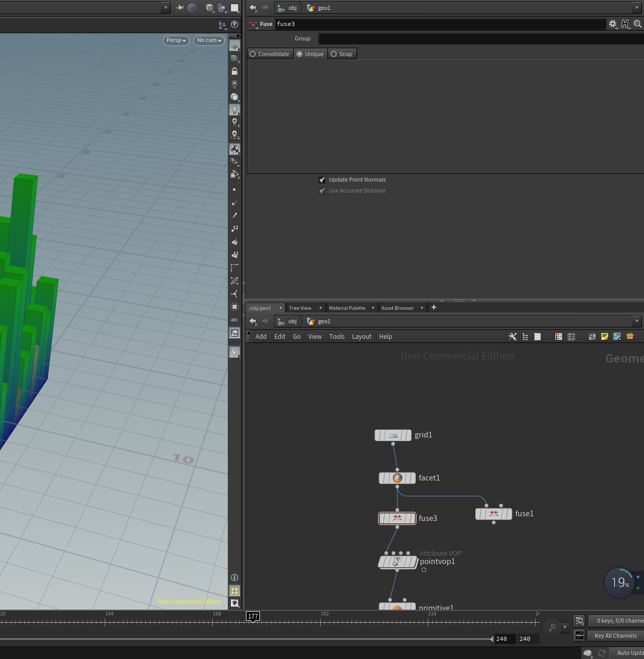
Task: Toggle the Update Point Normals checkbox
Action: 322,180
